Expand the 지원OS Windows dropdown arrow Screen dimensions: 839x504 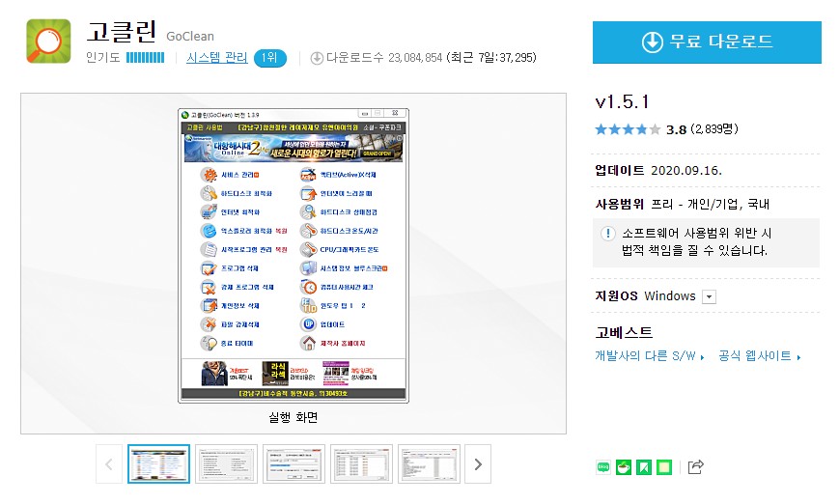pyautogui.click(x=709, y=296)
